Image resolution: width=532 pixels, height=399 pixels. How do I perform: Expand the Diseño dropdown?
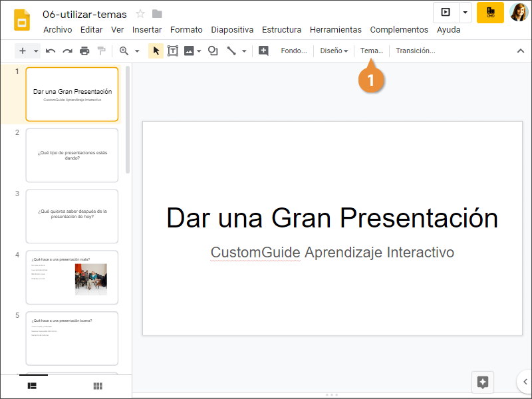(x=334, y=51)
